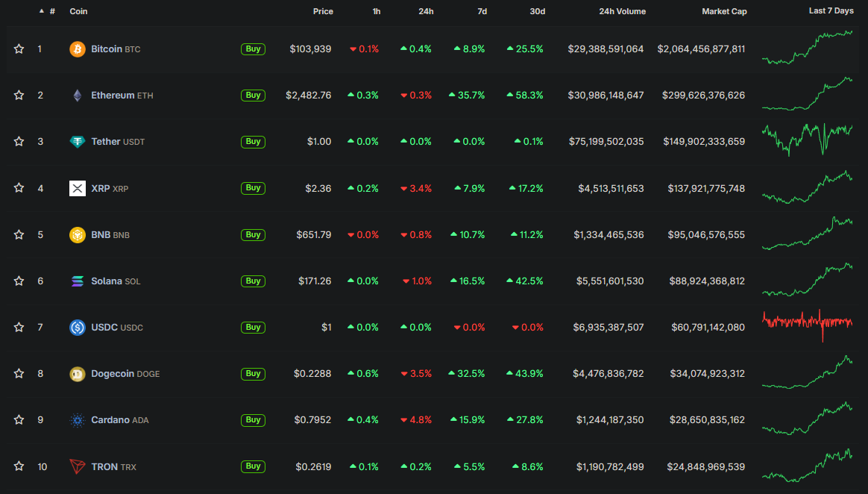Click the Ethereum diamond logo icon
The image size is (868, 494).
click(x=78, y=96)
